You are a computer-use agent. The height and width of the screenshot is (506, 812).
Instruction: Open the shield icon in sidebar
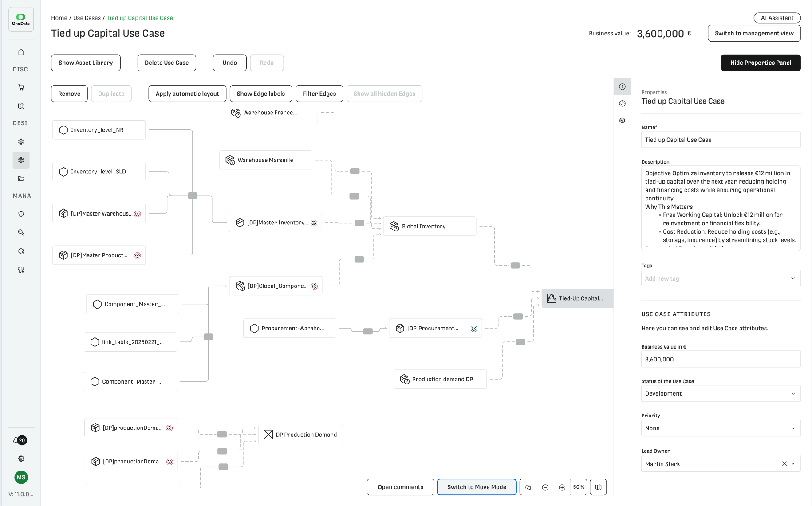click(21, 214)
